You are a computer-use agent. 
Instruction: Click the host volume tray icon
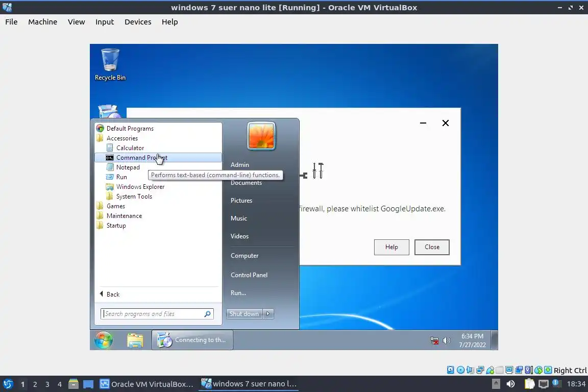(510, 384)
